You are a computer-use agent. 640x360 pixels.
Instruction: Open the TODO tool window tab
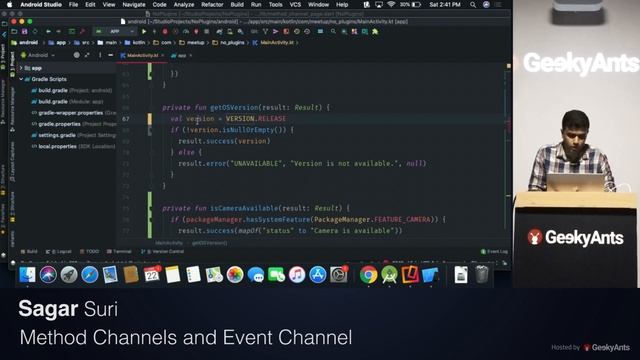click(x=89, y=251)
